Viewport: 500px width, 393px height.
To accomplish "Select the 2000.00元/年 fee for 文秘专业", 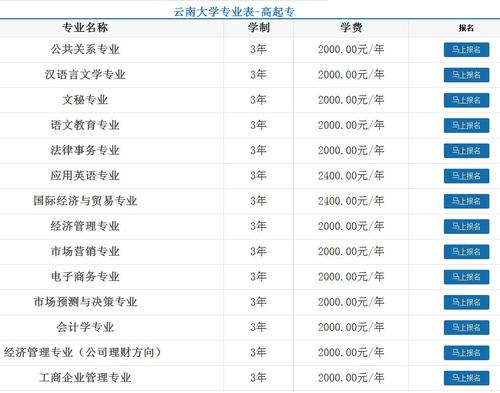I will tap(351, 100).
